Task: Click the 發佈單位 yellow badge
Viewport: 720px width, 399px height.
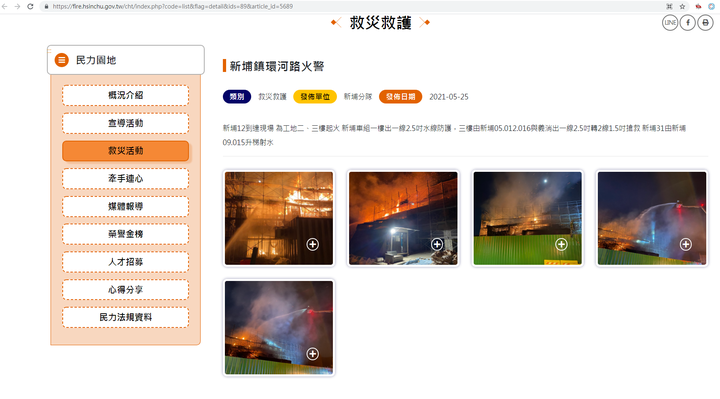Action: pyautogui.click(x=315, y=97)
